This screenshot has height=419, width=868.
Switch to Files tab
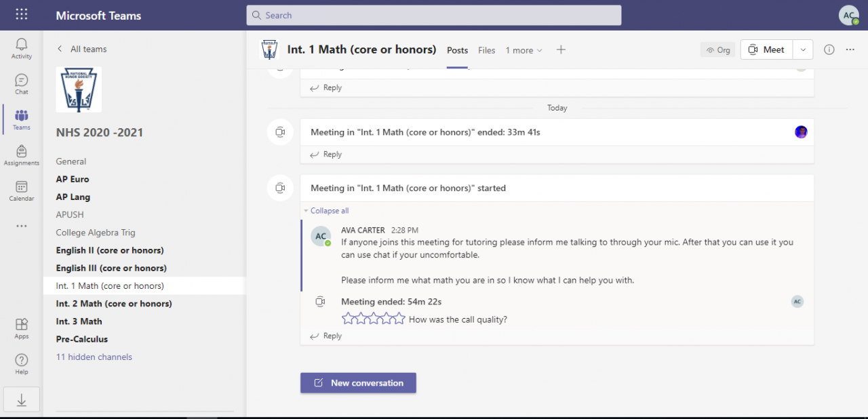click(x=487, y=50)
